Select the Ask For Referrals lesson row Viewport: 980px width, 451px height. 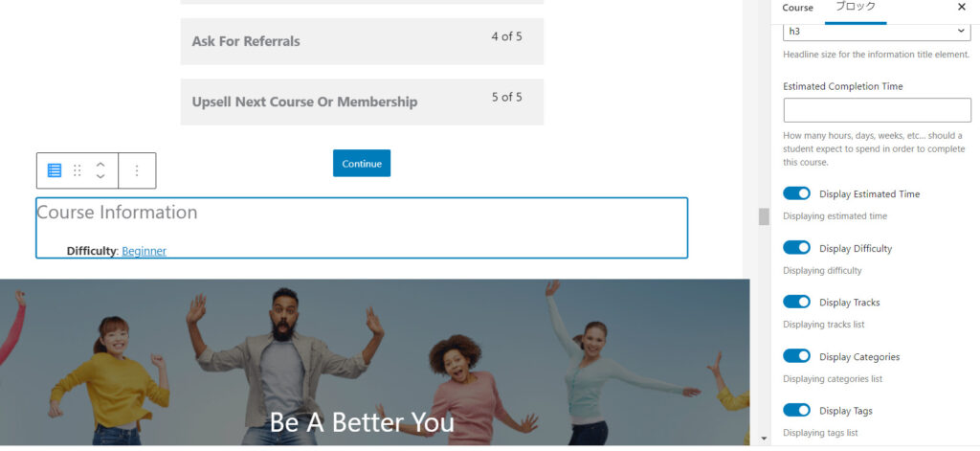[362, 41]
